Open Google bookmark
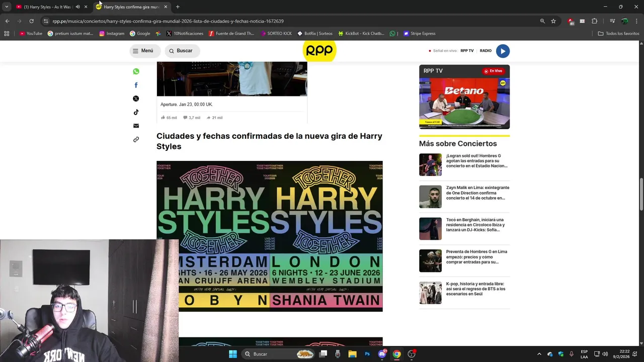Screen dimensions: 644x362 140,34
